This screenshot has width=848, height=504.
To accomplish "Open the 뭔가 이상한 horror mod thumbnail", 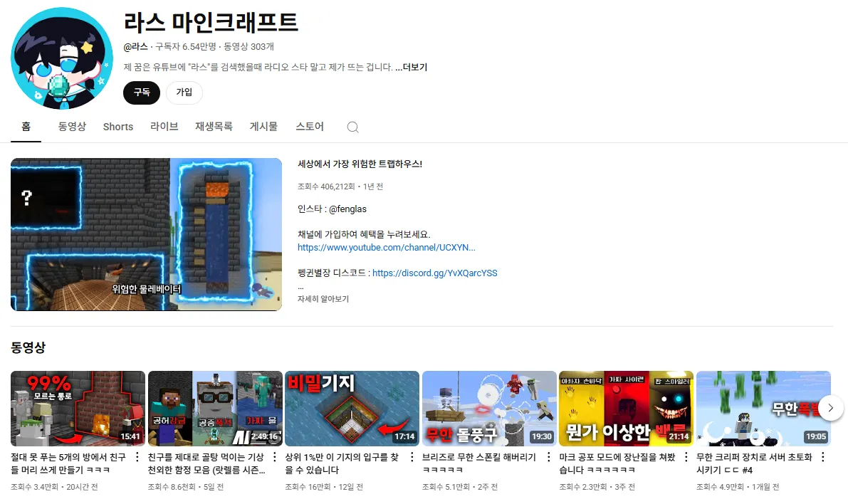I will click(627, 409).
